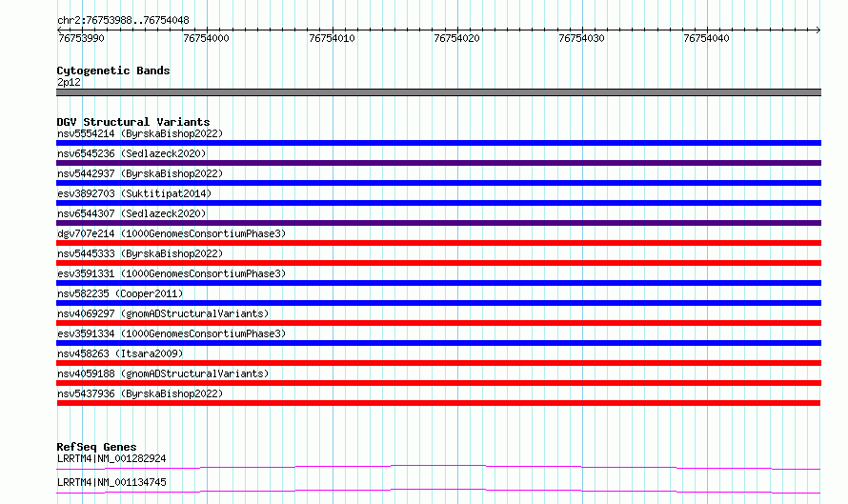The height and width of the screenshot is (504, 848).
Task: Click the blue bar under esv3591331
Action: [438, 283]
